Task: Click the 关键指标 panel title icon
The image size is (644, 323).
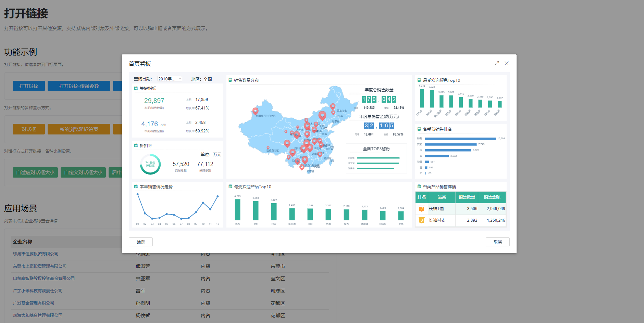Action: (x=136, y=88)
